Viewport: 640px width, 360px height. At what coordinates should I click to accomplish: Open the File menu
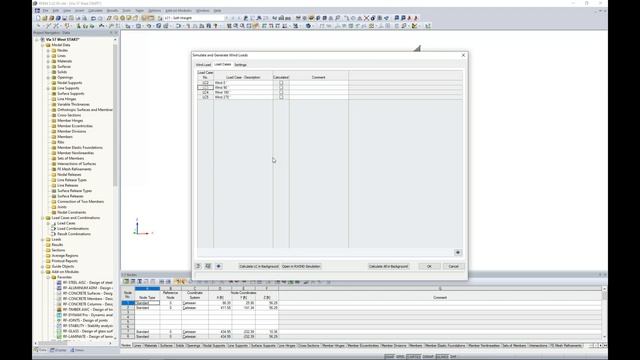(x=45, y=11)
